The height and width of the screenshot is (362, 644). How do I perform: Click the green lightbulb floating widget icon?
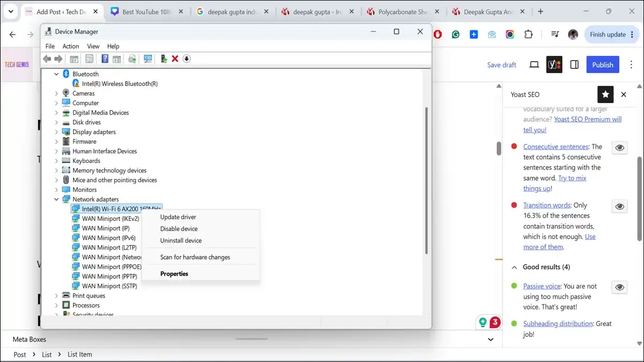(x=483, y=322)
